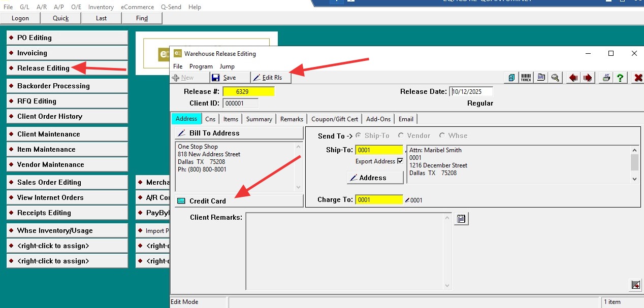Click Address button under Ship-To
Image resolution: width=644 pixels, height=308 pixels.
[x=375, y=178]
